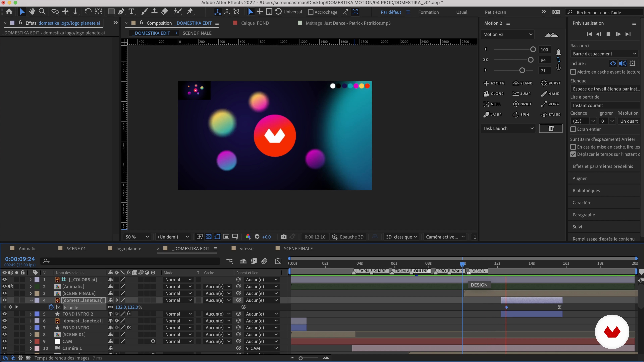Image resolution: width=644 pixels, height=362 pixels.
Task: Switch to the Animatic timeline tab
Action: click(27, 249)
